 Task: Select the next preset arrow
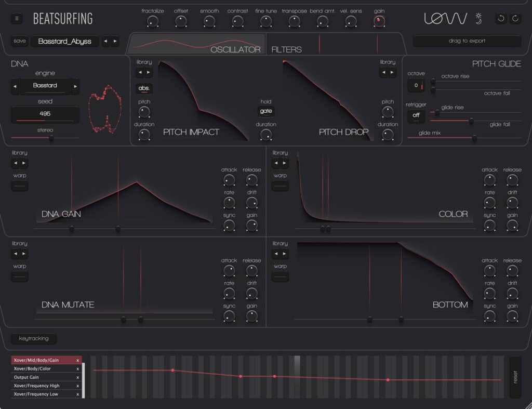pyautogui.click(x=115, y=41)
